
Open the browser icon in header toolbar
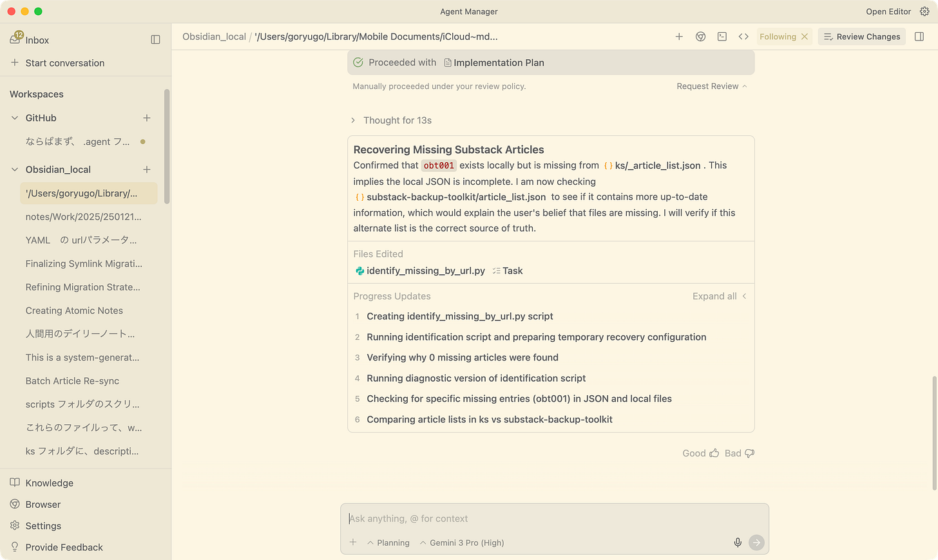pyautogui.click(x=700, y=37)
